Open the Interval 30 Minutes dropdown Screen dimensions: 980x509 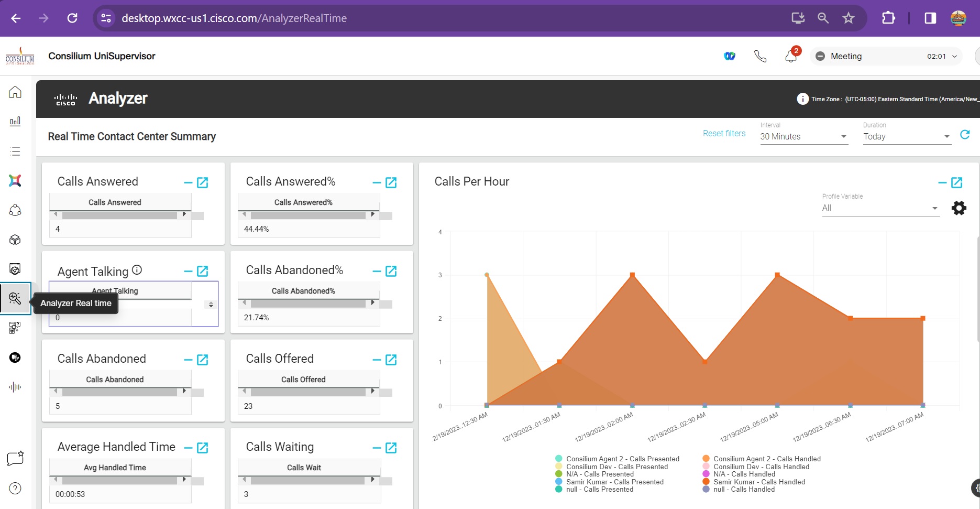tap(803, 137)
